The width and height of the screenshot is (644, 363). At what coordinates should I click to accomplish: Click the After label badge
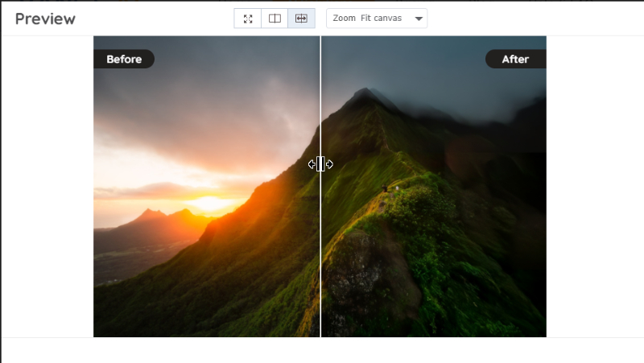(516, 59)
